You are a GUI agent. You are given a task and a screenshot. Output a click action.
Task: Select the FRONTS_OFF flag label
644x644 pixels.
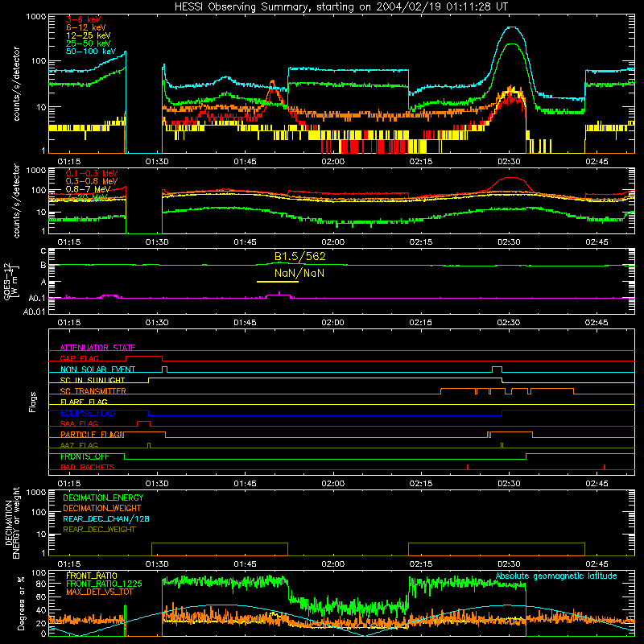[x=85, y=456]
